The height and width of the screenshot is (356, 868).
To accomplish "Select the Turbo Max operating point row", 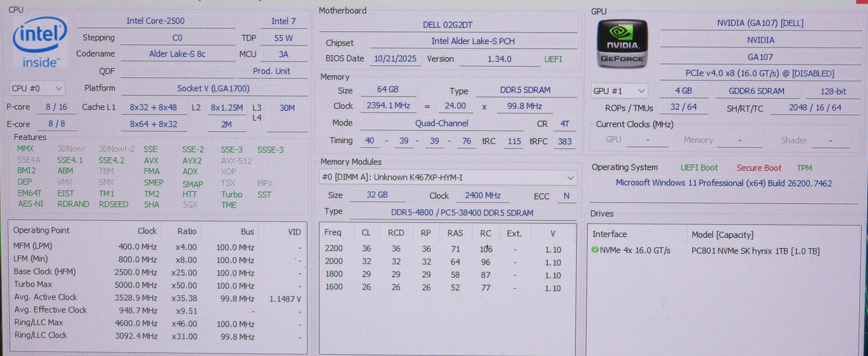I will tap(157, 284).
